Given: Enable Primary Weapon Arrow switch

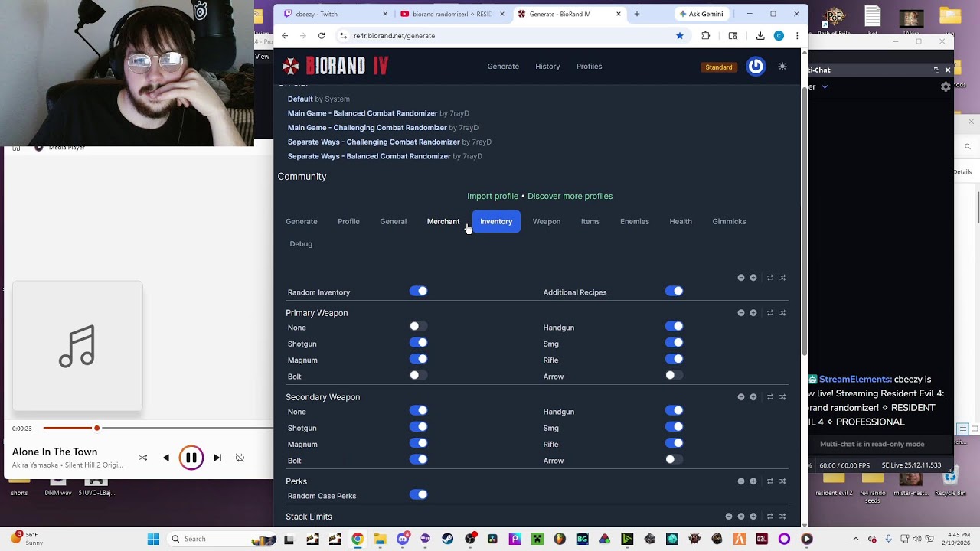Looking at the screenshot, I should point(674,375).
